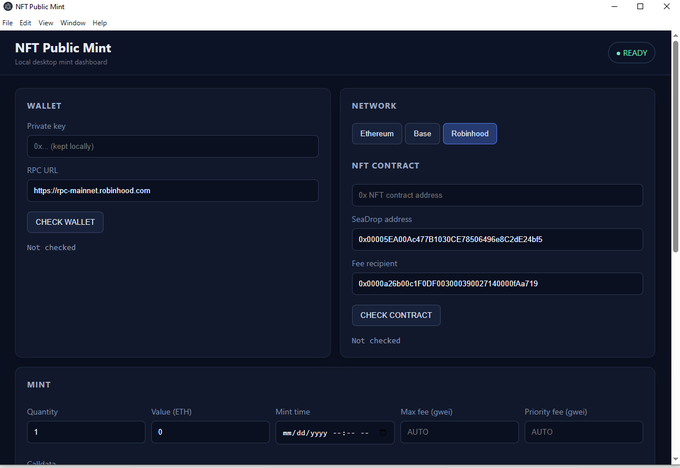Focus the Max fee (gwei) field

[459, 432]
